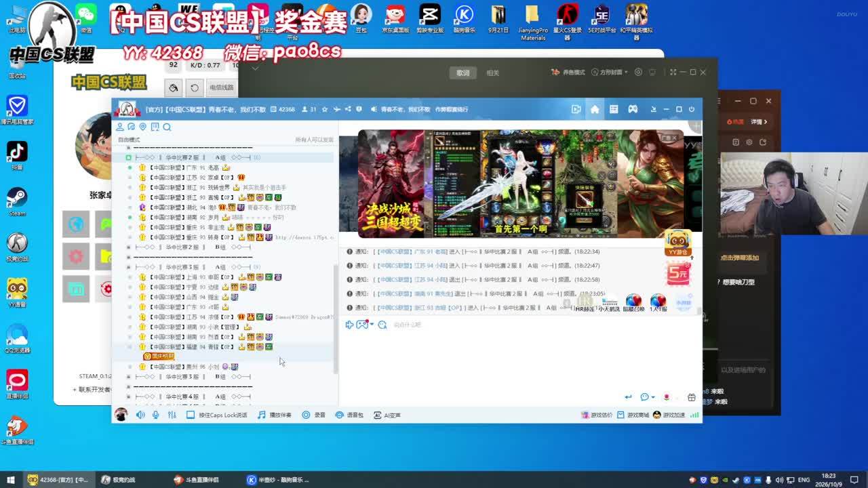The width and height of the screenshot is (868, 488).
Task: Open Steam desktop shortcut
Action: click(17, 202)
